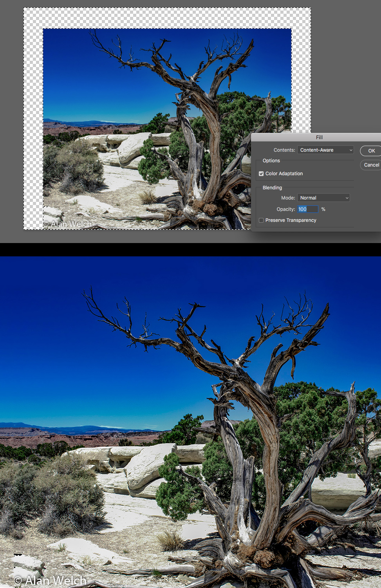Image resolution: width=381 pixels, height=588 pixels.
Task: Focus the Opacity percentage input field
Action: (x=308, y=209)
